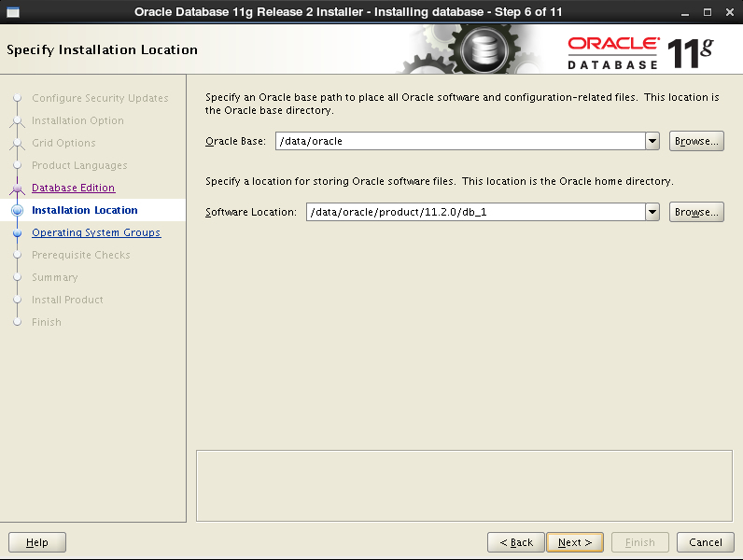Click the 'Oracle Base:' label

(235, 141)
